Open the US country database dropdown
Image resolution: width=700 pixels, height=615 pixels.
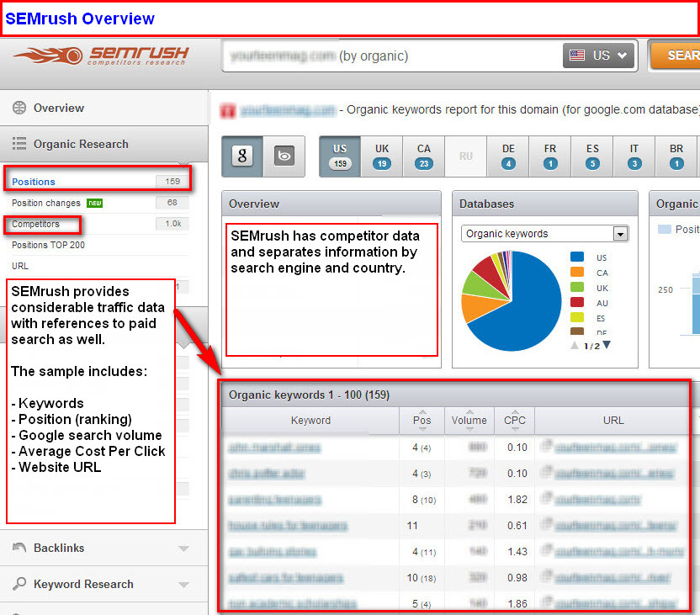coord(599,56)
